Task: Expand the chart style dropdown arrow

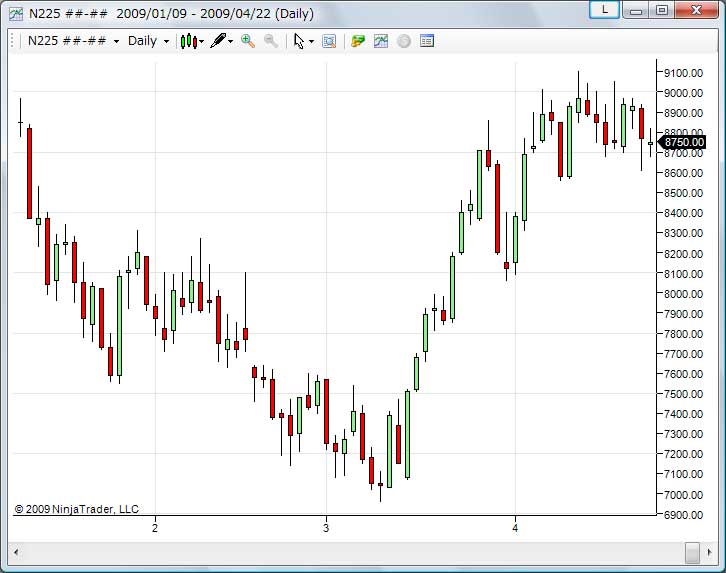Action: coord(201,42)
